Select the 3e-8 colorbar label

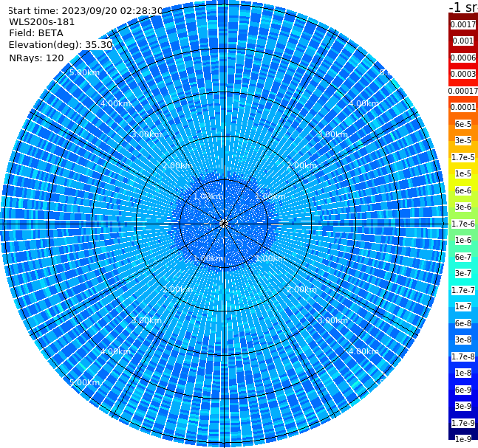point(463,340)
